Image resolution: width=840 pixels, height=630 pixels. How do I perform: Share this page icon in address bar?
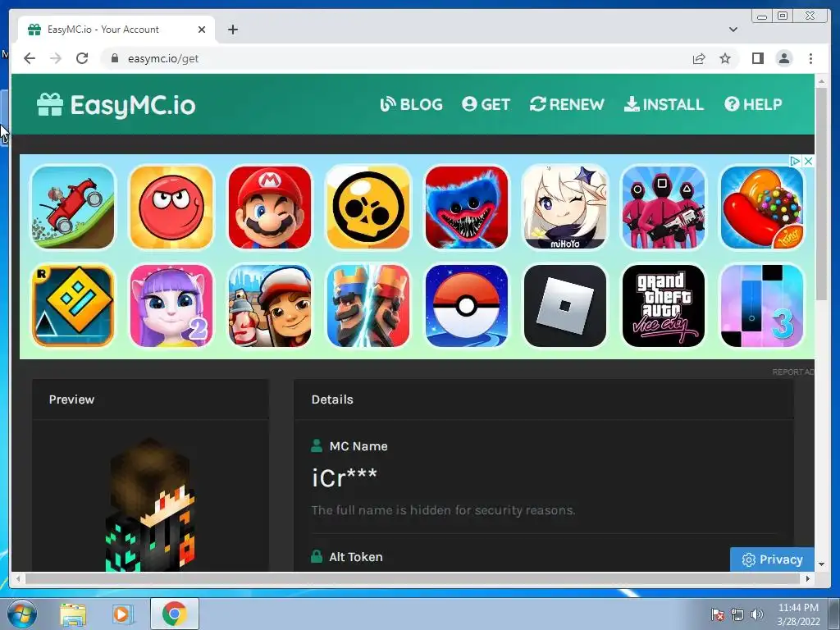(x=699, y=58)
